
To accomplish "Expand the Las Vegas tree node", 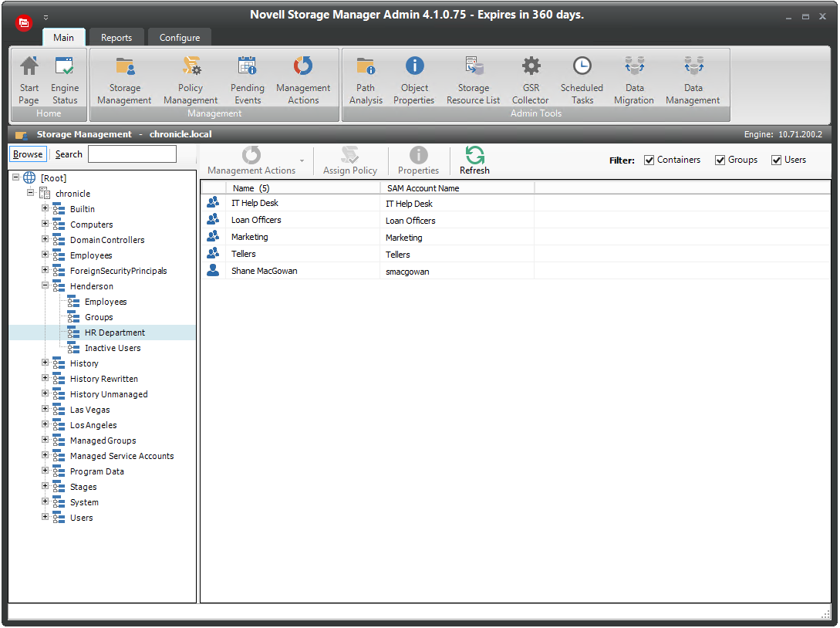I will (46, 410).
